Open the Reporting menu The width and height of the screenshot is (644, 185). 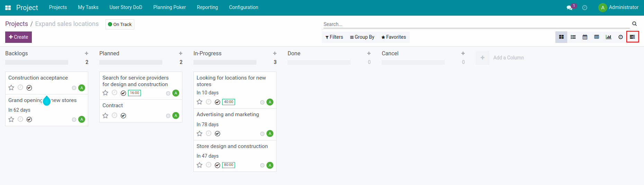(207, 7)
